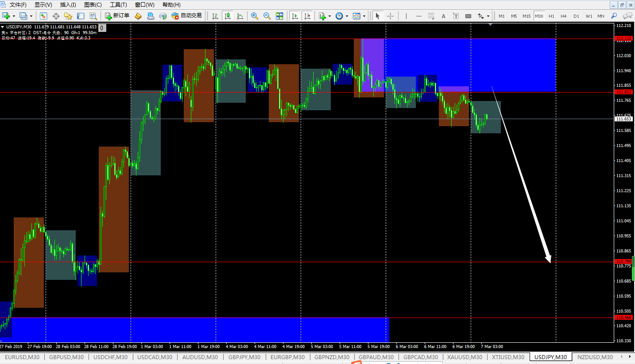635x364 pixels.
Task: Collapse the USDJPY,M30 chart title triangle
Action: pyautogui.click(x=3, y=27)
